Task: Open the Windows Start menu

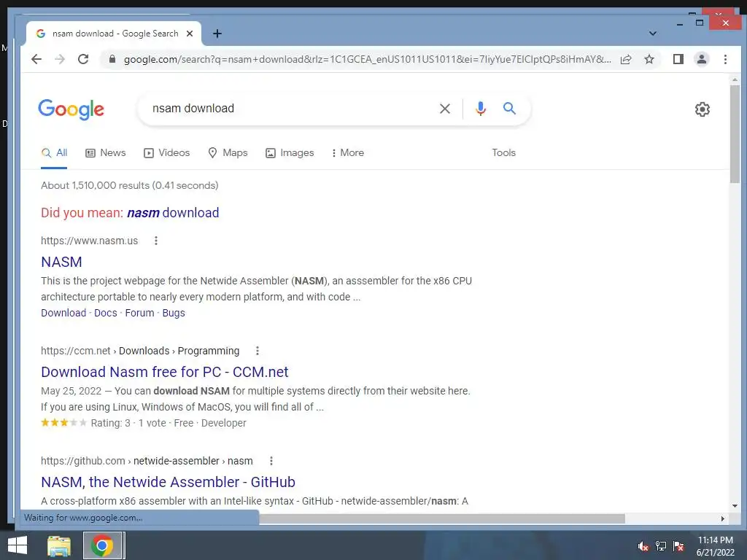Action: coord(18,545)
